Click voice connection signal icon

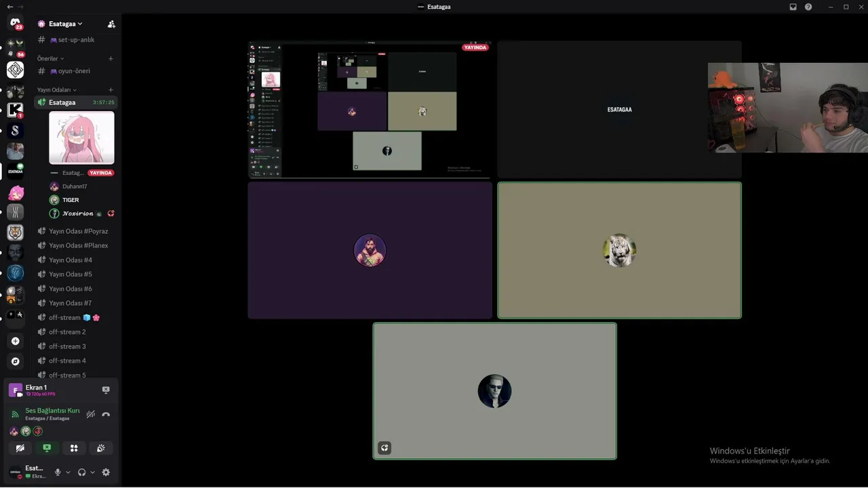(15, 414)
